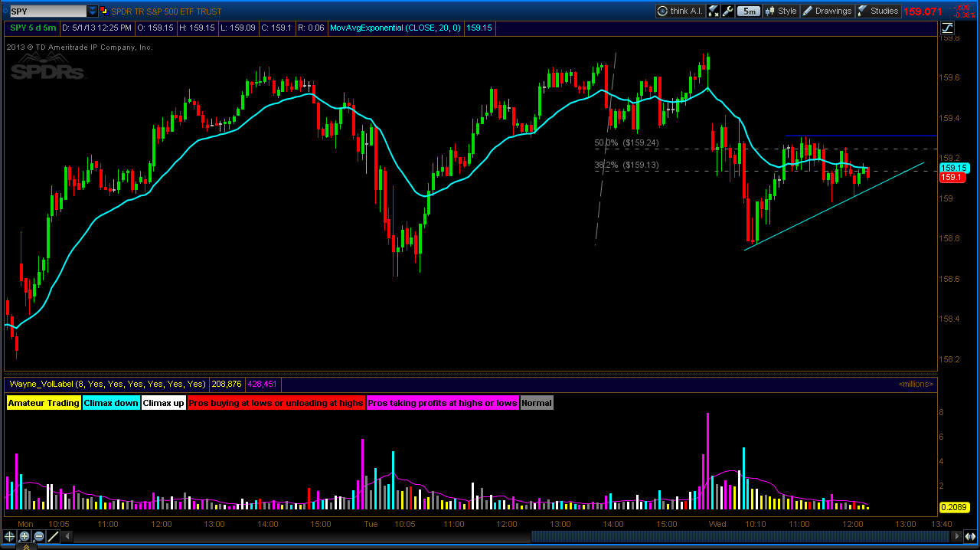Screen dimensions: 980x550
Task: Click the Pros buying at lows red label
Action: (x=276, y=402)
